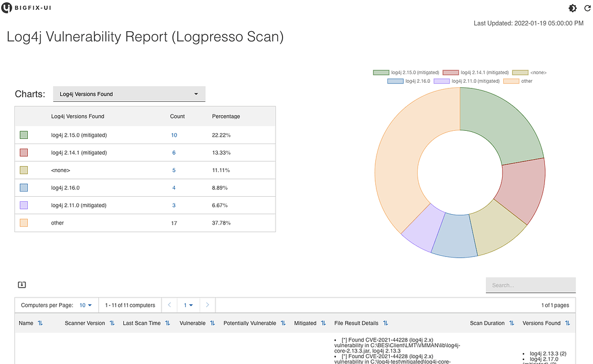This screenshot has width=593, height=364.
Task: Toggle log4j 2.11.0 (mitigated) chart legend
Action: click(467, 81)
